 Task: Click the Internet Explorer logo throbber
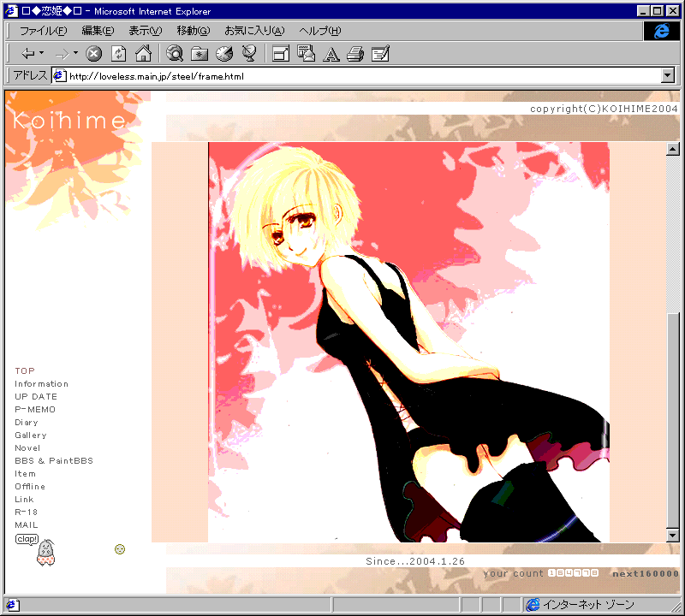coord(661,31)
